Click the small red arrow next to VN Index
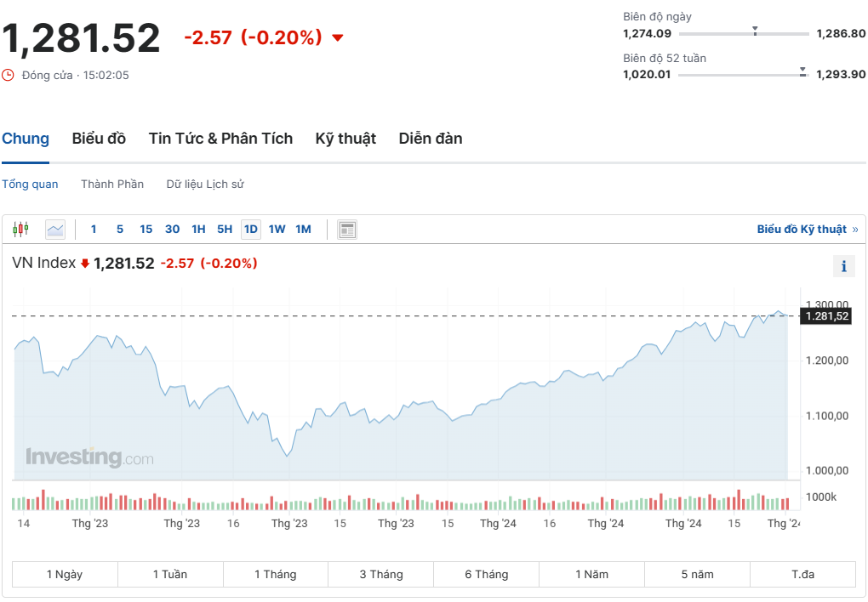 click(x=85, y=264)
